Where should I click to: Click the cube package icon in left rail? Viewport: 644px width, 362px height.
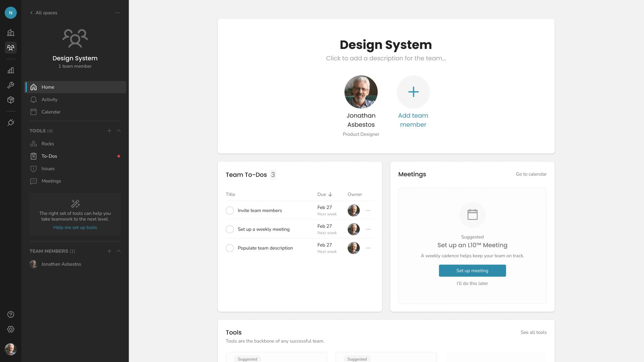click(x=11, y=100)
